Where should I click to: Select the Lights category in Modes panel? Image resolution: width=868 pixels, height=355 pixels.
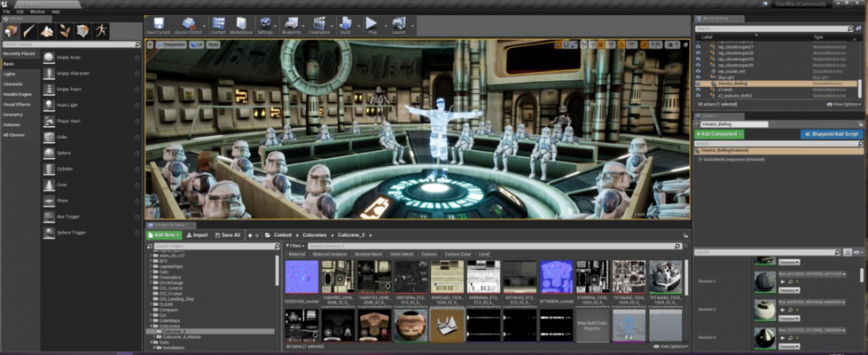tap(20, 74)
